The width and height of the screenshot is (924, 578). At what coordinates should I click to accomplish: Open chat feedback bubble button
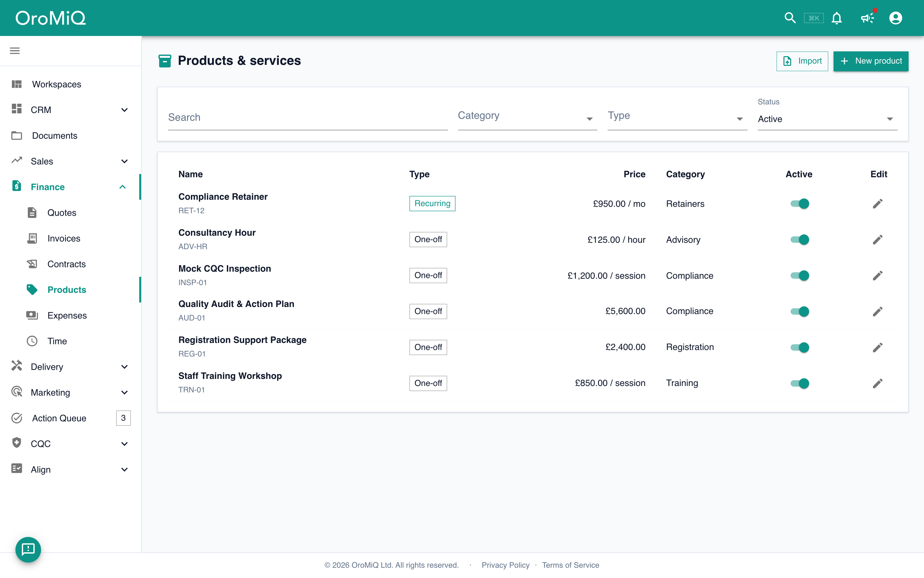pos(28,549)
